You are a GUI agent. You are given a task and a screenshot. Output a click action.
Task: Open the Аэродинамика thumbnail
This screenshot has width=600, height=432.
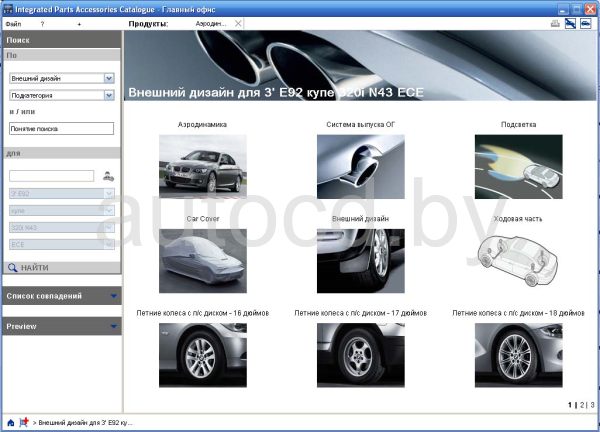(x=203, y=166)
